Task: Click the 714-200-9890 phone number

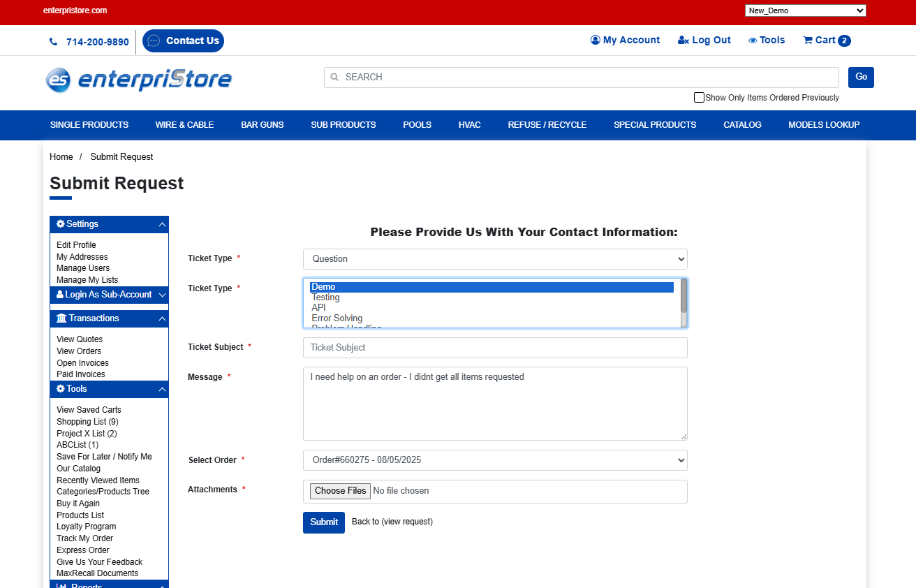Action: [98, 42]
